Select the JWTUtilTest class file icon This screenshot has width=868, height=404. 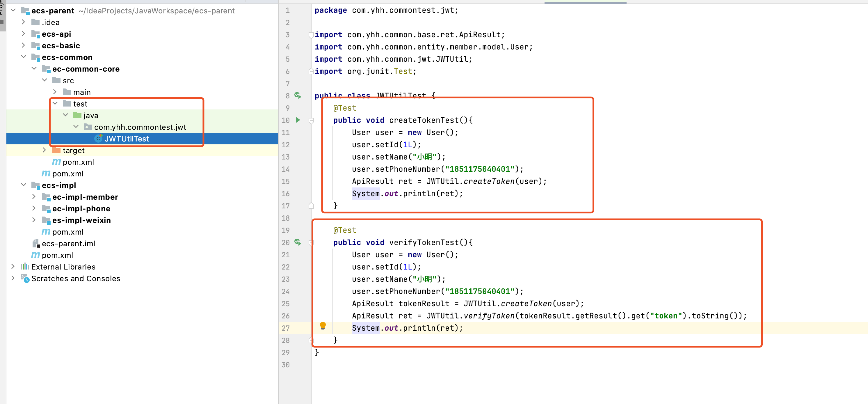(98, 139)
